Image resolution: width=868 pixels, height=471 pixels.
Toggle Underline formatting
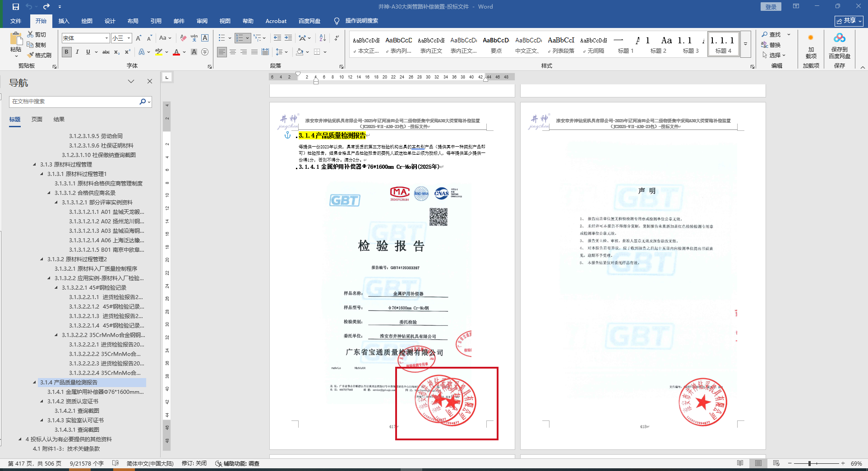(88, 52)
